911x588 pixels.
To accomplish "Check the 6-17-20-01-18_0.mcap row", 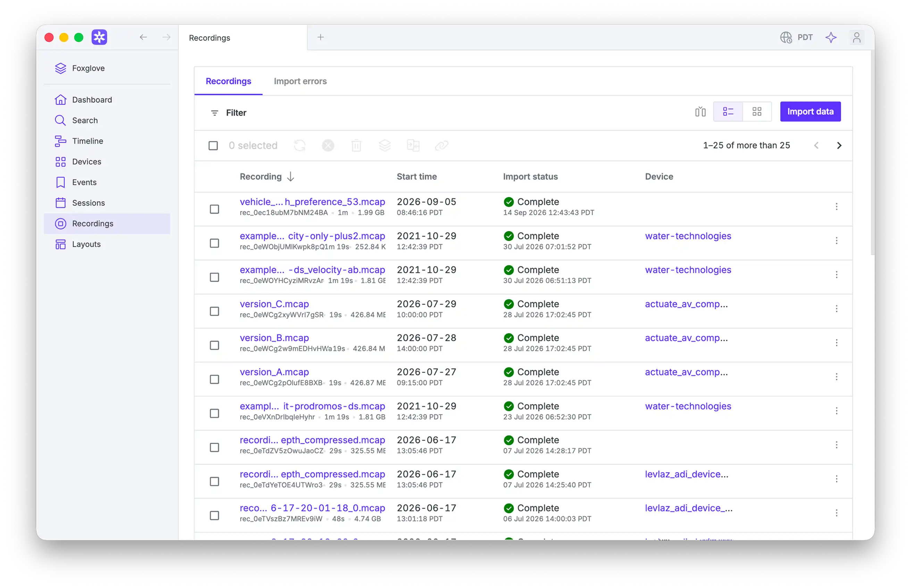I will click(214, 515).
